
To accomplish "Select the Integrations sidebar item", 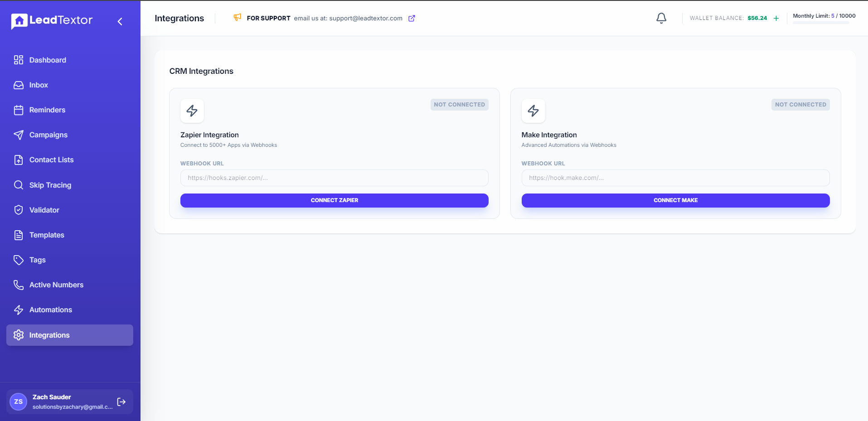I will coord(70,335).
